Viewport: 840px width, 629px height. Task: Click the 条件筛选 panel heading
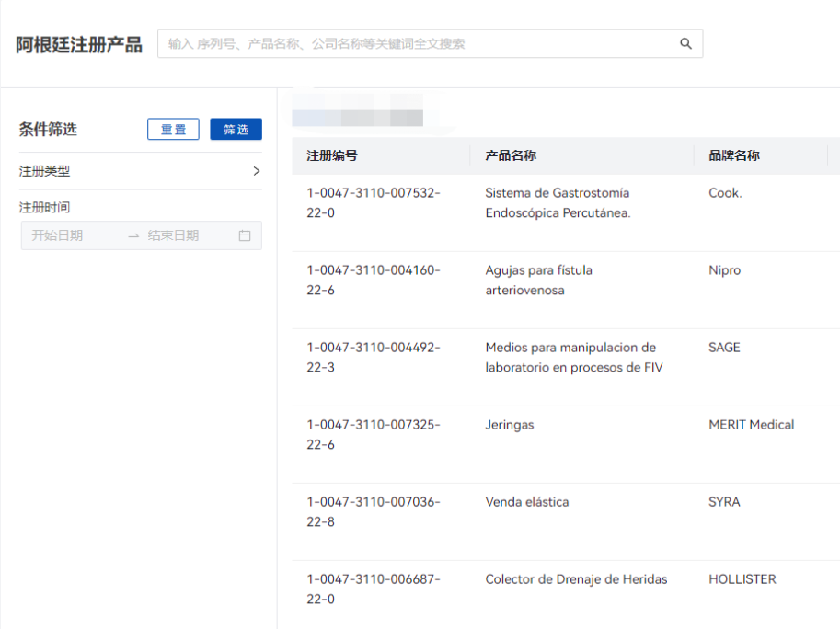(x=48, y=129)
